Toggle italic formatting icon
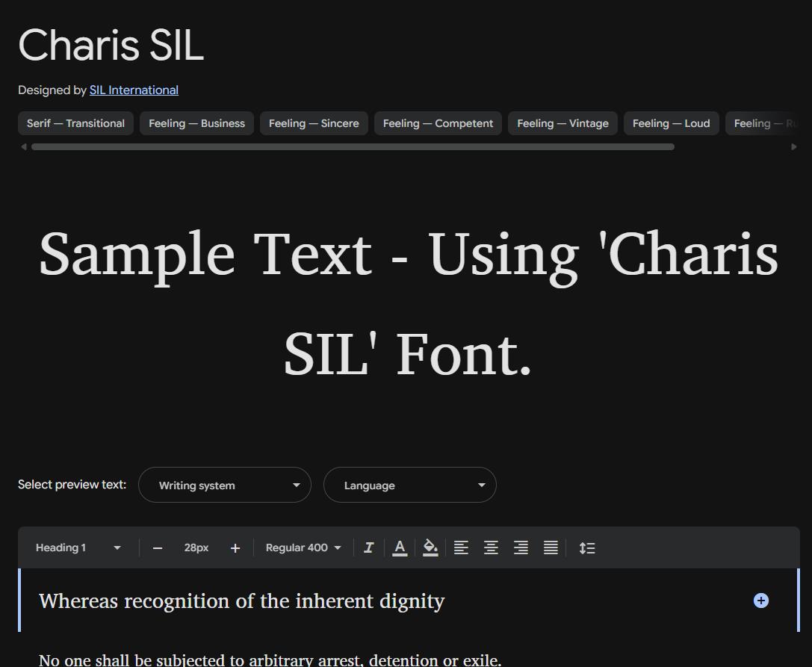This screenshot has width=812, height=667. point(369,548)
